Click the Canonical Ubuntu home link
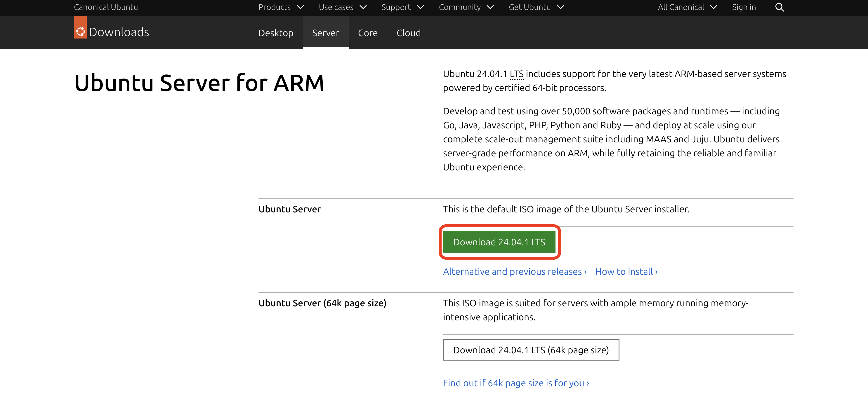Screen dimensions: 868x416 pos(106,7)
